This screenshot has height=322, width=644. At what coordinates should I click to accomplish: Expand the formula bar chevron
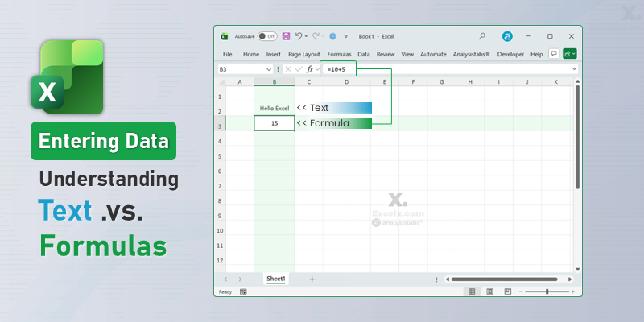(x=574, y=69)
